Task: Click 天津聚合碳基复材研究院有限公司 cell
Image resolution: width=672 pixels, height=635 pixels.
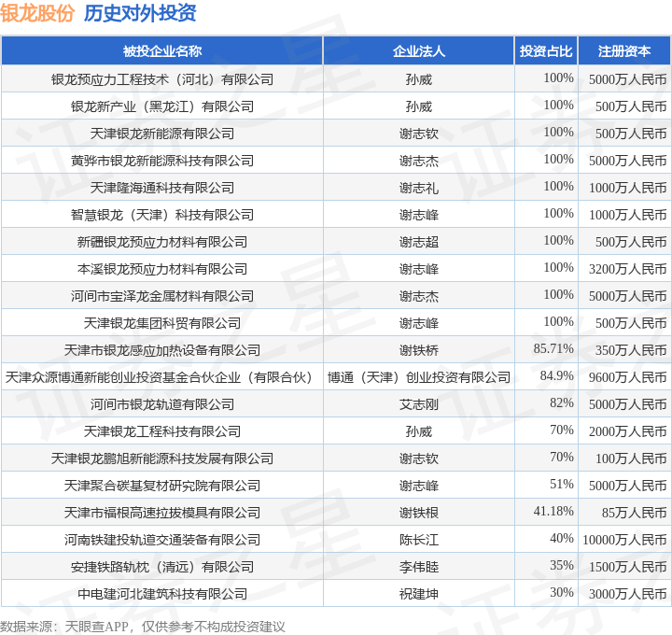Action: coord(162,486)
